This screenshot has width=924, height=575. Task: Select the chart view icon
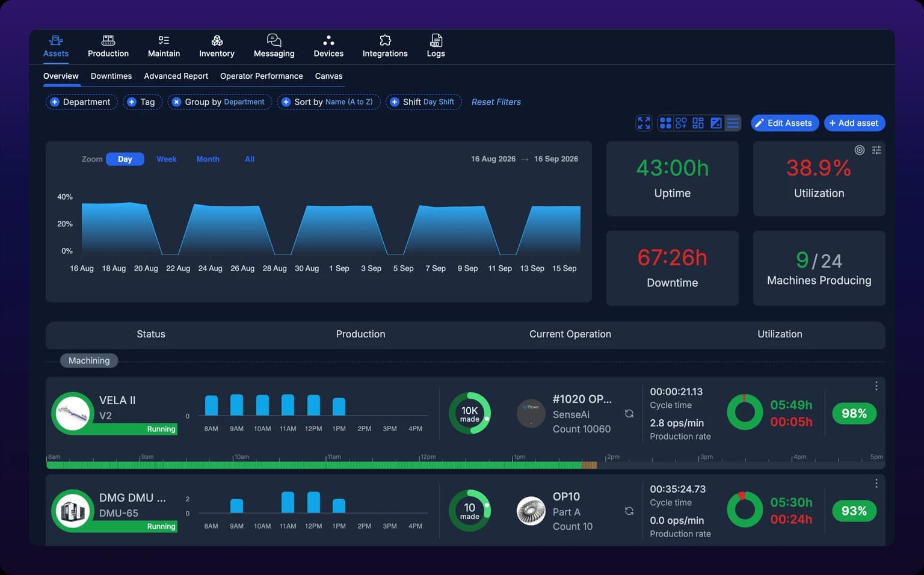pos(716,123)
